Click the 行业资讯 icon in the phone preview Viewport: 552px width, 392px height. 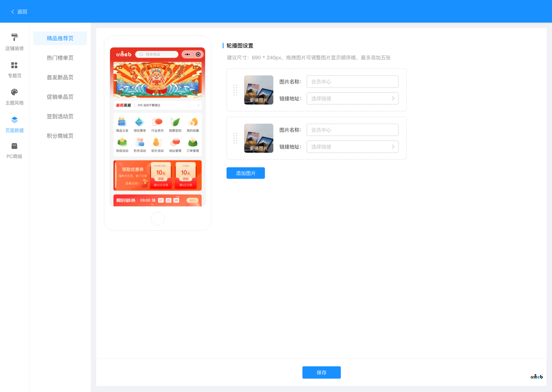click(157, 122)
